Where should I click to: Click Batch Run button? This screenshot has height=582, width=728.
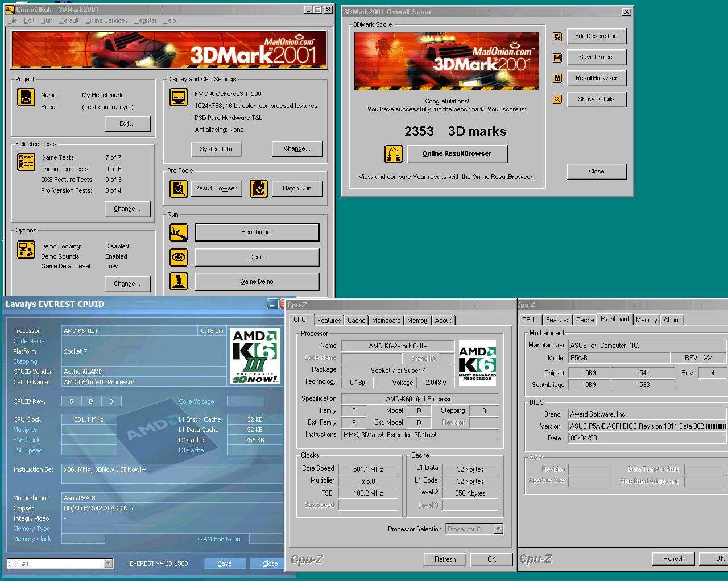click(x=297, y=188)
